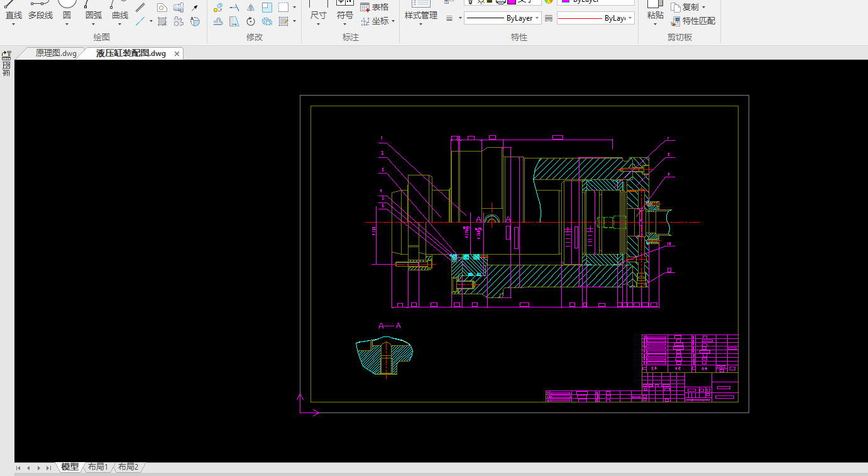This screenshot has height=476, width=868.
Task: Expand the red ByLayer lineweight dropdown
Action: (x=630, y=18)
